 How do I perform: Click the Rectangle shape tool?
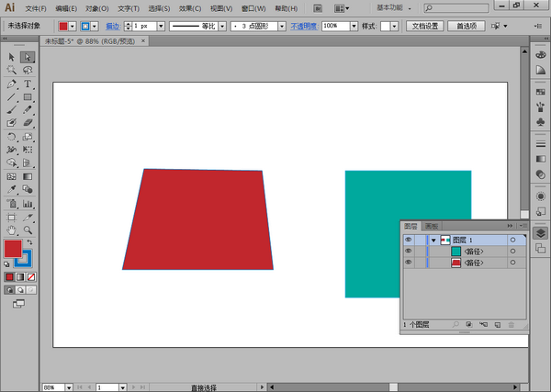tap(28, 96)
